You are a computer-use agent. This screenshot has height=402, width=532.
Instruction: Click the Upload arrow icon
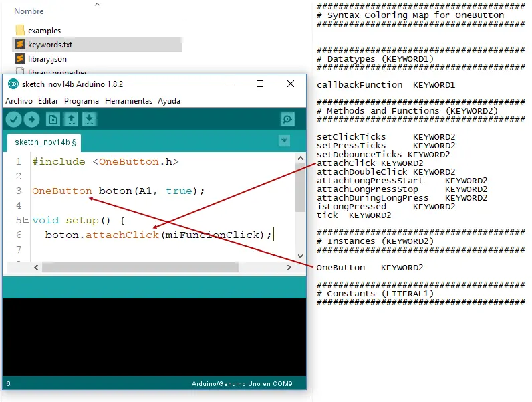tap(31, 120)
